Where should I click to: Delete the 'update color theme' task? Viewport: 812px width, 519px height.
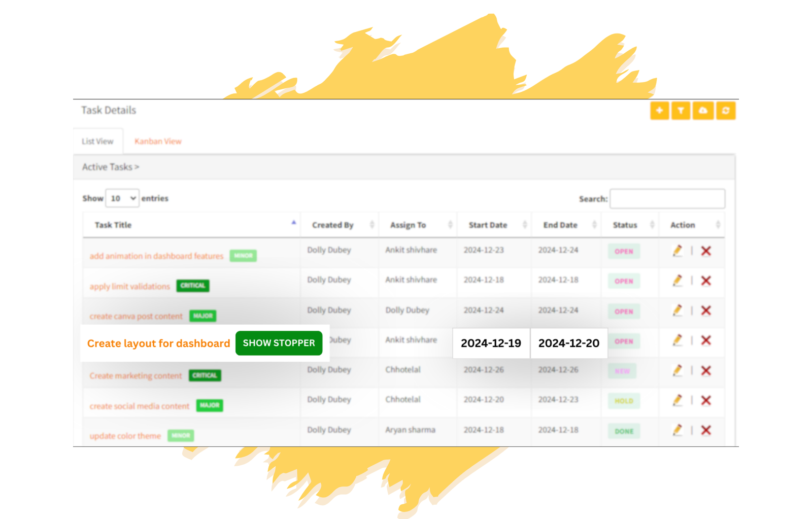[706, 430]
